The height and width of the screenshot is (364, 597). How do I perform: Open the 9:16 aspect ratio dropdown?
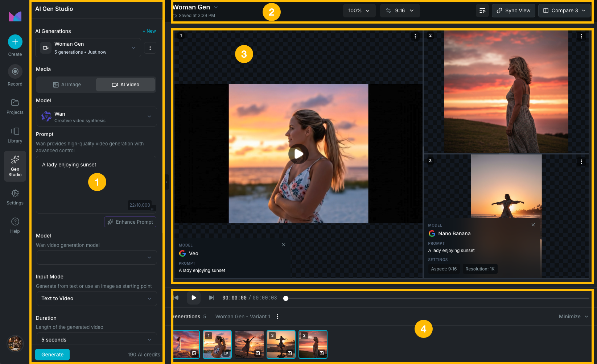[400, 11]
